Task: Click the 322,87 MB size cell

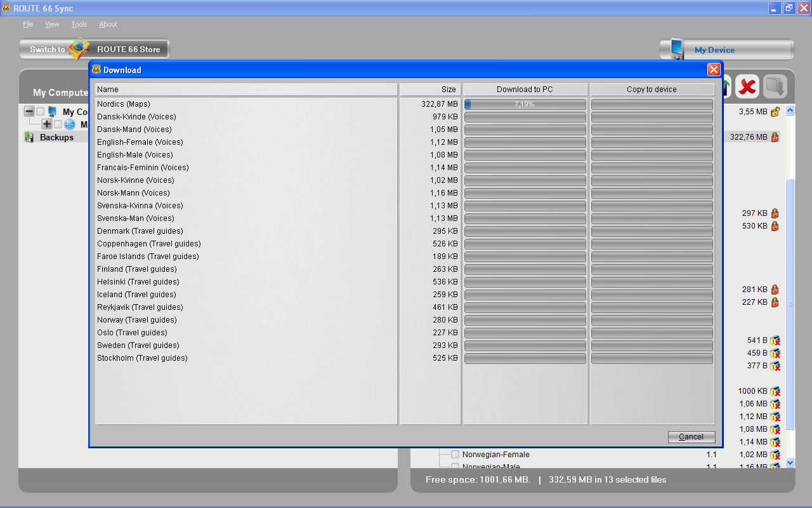Action: click(439, 104)
